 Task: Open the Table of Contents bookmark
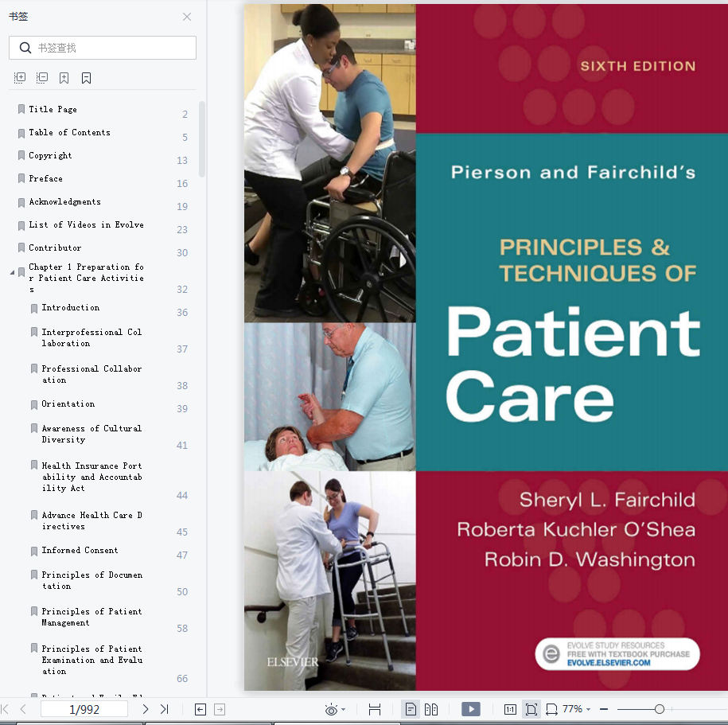69,132
